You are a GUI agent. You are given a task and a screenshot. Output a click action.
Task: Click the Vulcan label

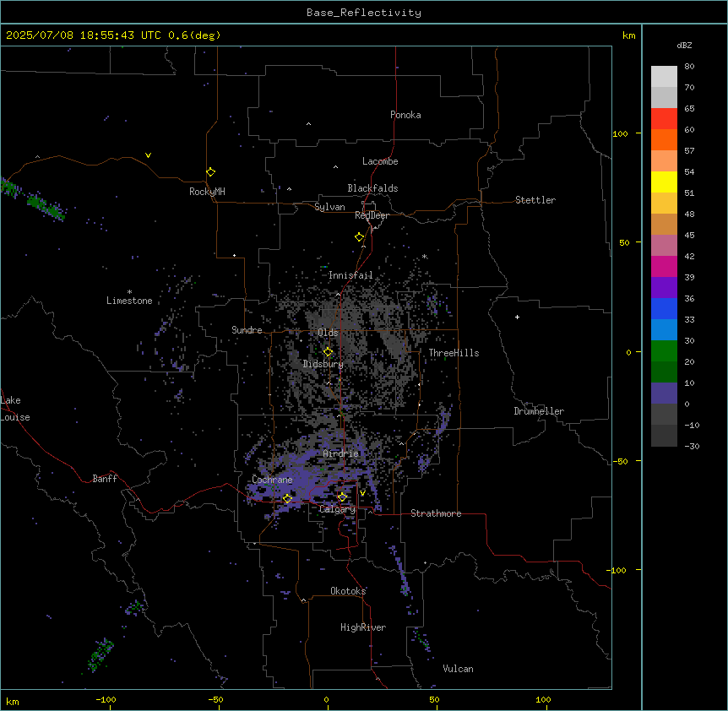pyautogui.click(x=458, y=669)
